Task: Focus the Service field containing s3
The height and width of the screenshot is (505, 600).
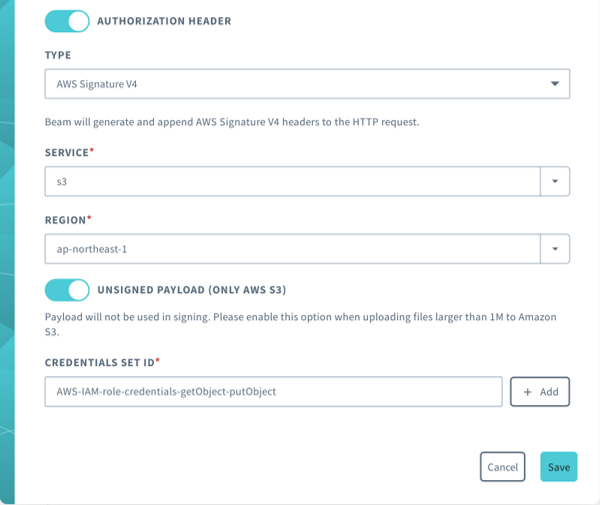Action: click(x=293, y=181)
